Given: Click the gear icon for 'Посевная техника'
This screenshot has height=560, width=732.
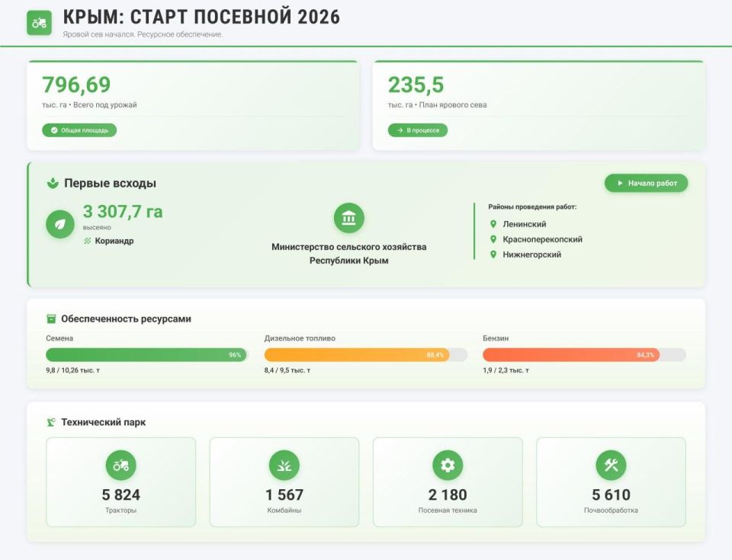Looking at the screenshot, I should (447, 464).
